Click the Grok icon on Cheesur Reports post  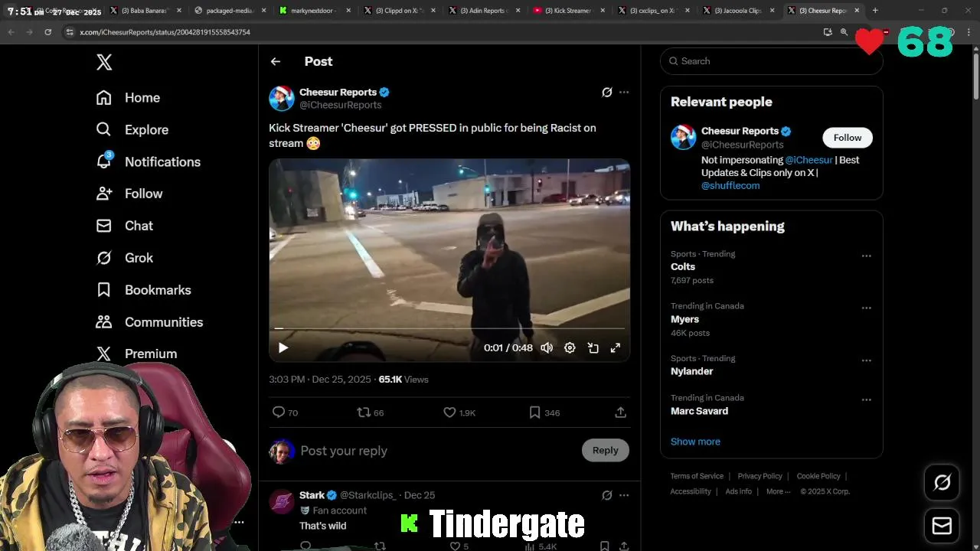606,92
